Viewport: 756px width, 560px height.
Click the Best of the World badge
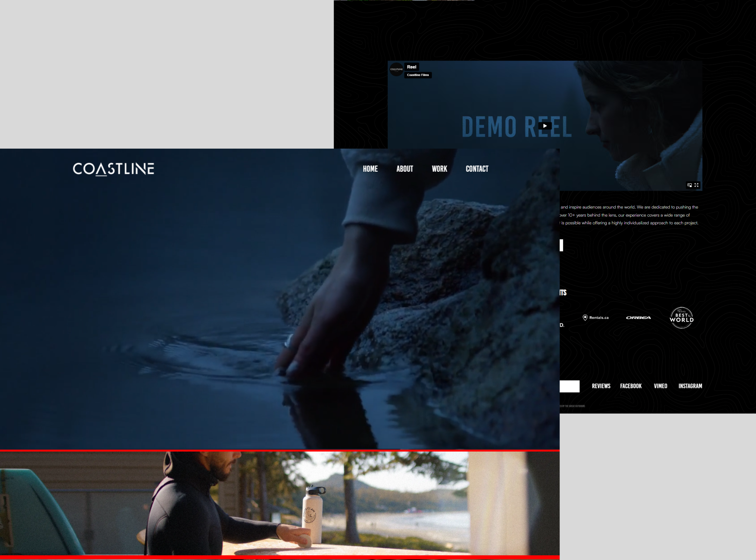[x=681, y=318]
